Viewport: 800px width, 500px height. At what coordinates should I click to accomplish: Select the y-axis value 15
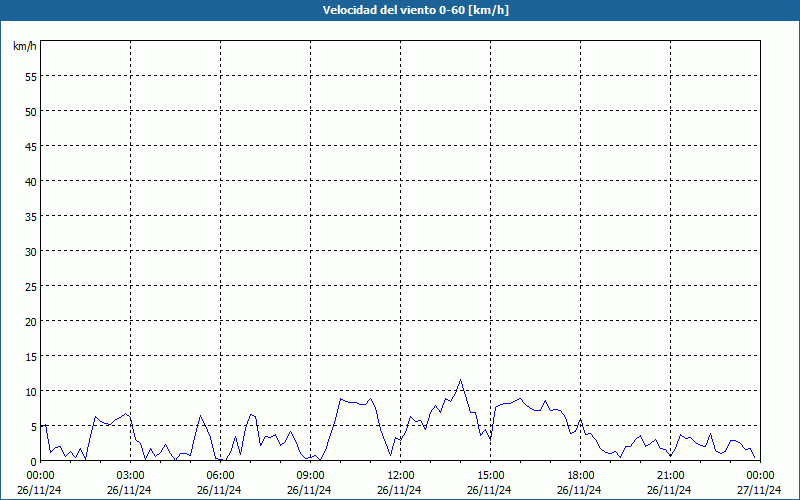tap(31, 356)
